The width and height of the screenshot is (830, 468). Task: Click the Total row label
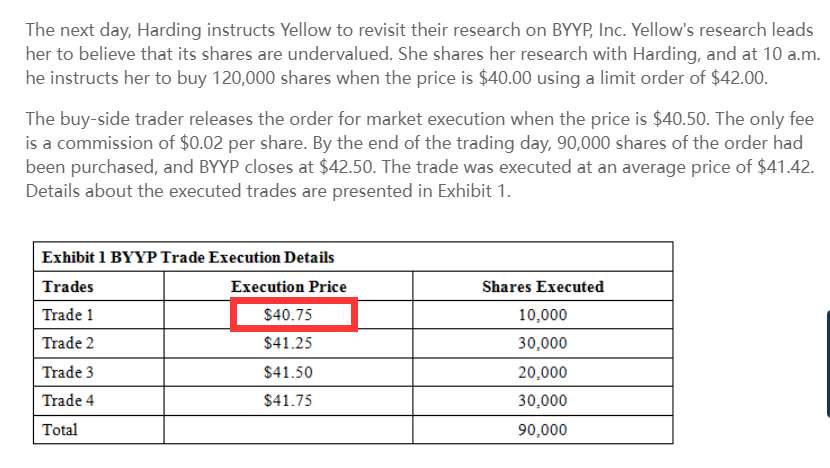click(60, 430)
